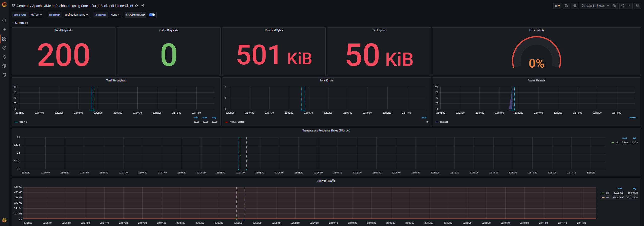
Task: Click the refresh dashboard button
Action: coord(623,6)
